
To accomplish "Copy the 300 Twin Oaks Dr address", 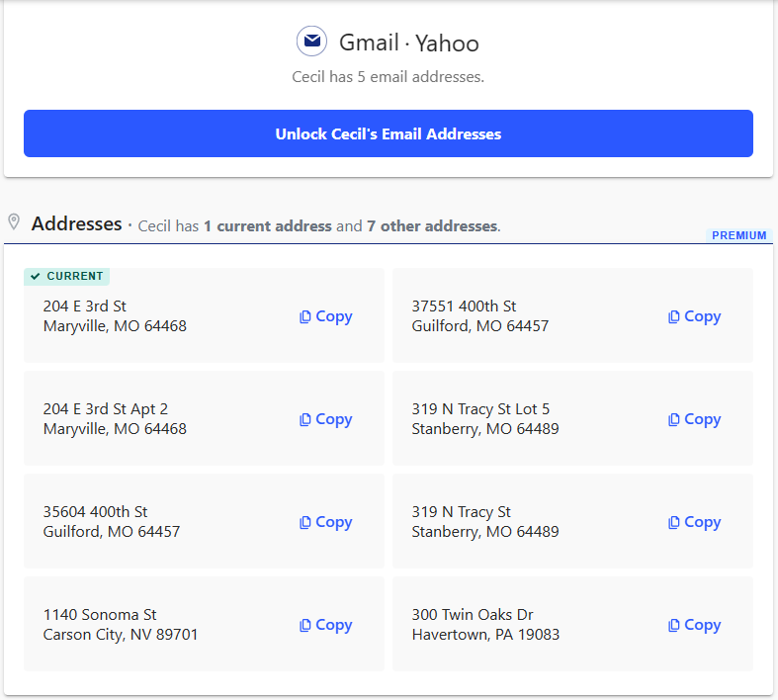I will point(694,625).
